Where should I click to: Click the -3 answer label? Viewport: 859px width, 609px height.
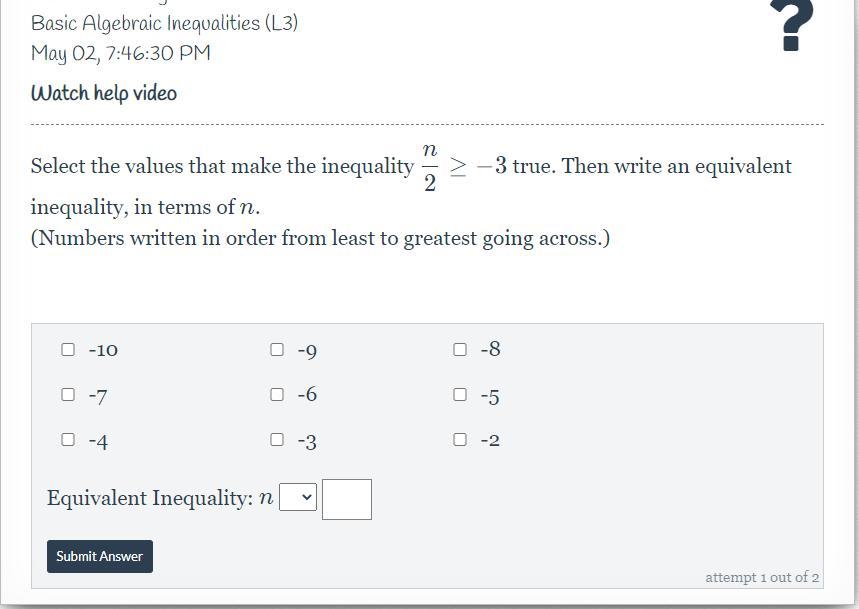(x=307, y=441)
